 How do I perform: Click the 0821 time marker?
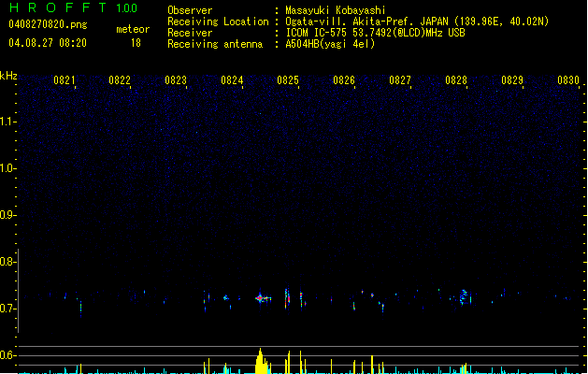coord(65,80)
